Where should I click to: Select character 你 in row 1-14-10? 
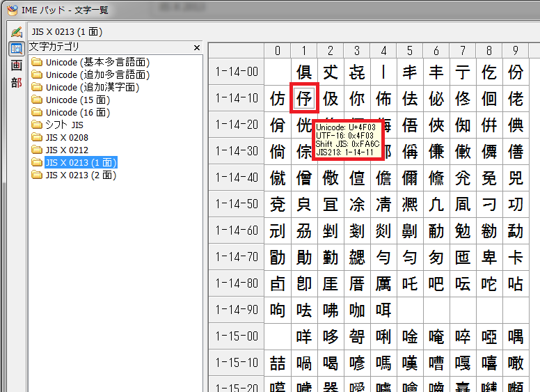357,98
